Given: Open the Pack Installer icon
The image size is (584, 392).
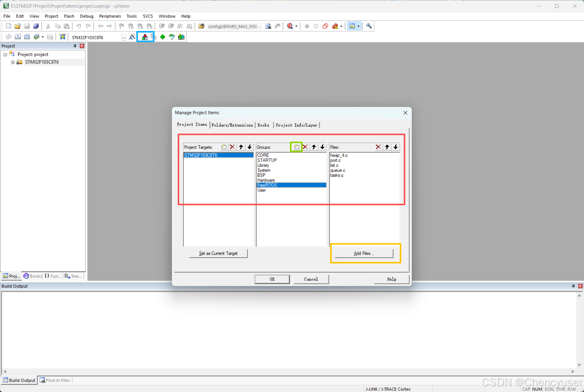Looking at the screenshot, I should click(181, 37).
